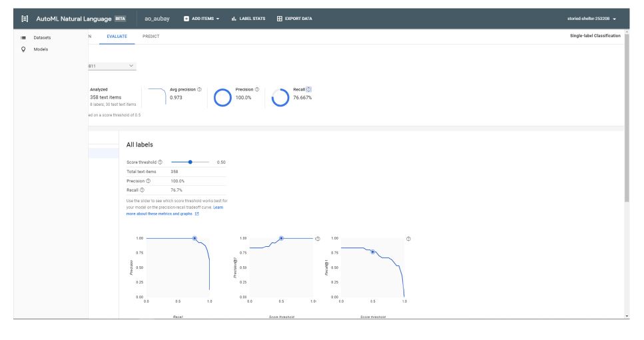Click help icon next to Avg precision
644x340 pixels.
(x=200, y=89)
